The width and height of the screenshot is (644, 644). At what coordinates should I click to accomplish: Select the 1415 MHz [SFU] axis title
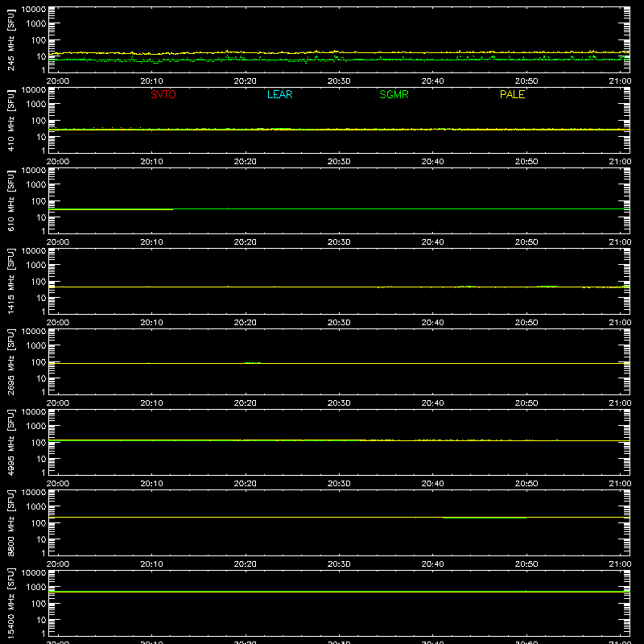click(x=10, y=281)
